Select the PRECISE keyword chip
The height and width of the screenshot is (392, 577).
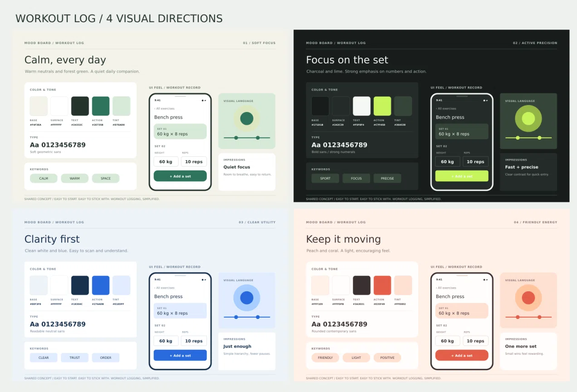click(387, 178)
